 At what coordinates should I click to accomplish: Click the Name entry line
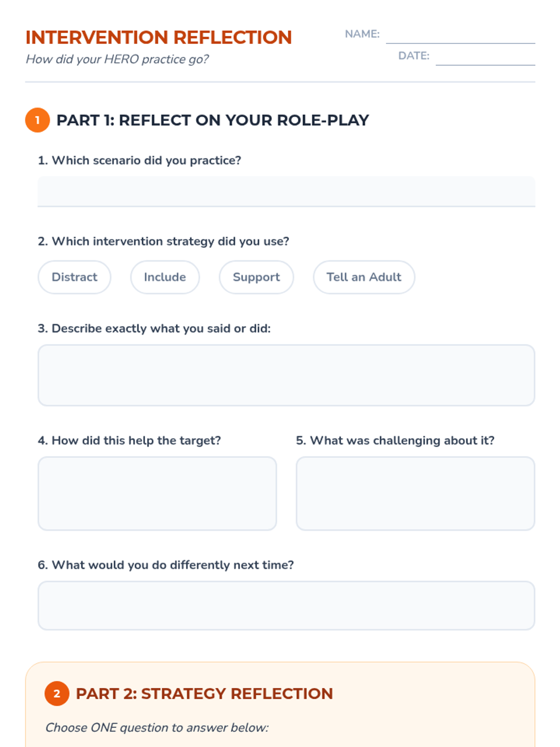click(x=460, y=35)
